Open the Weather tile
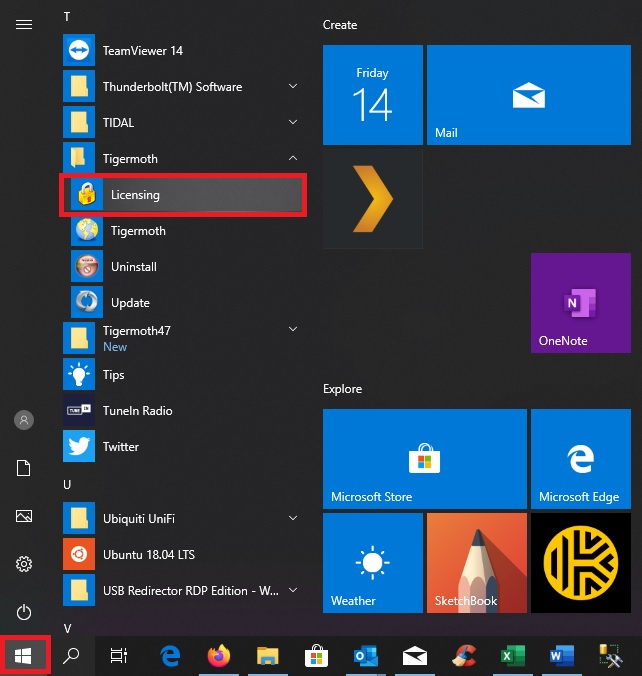The image size is (642, 676). 373,563
